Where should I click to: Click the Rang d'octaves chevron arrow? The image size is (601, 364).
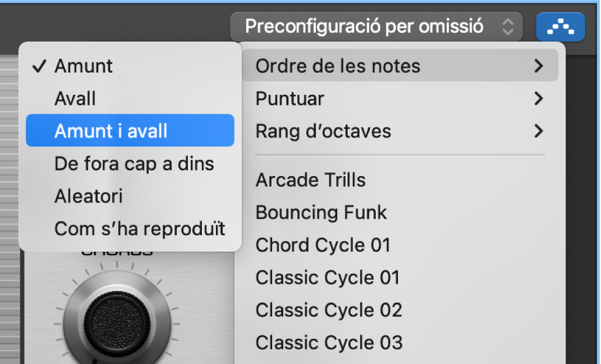coord(538,131)
